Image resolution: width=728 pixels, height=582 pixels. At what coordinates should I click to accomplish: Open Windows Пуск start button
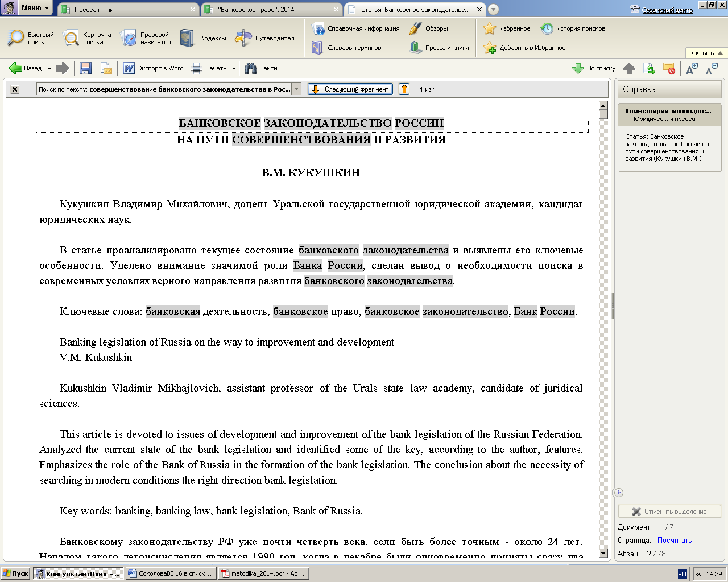(15, 573)
